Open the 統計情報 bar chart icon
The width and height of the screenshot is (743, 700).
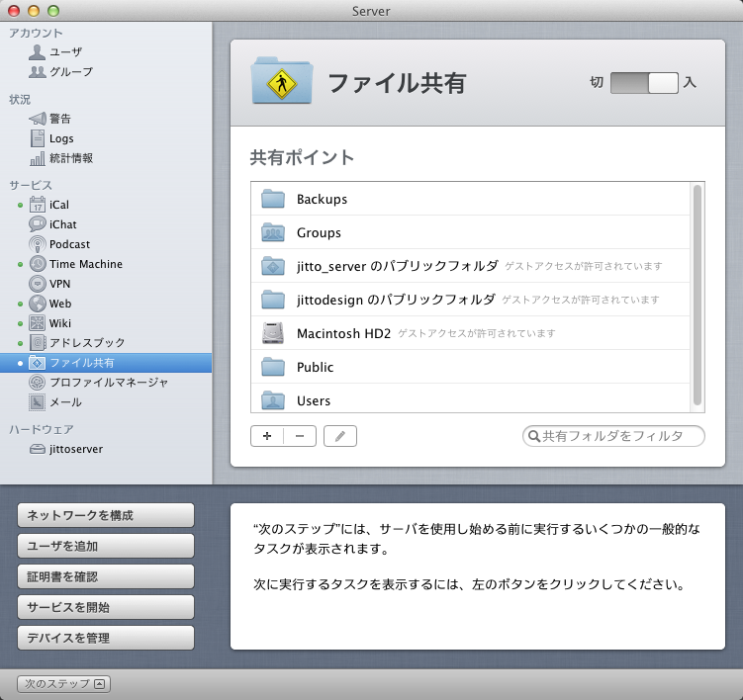38,158
